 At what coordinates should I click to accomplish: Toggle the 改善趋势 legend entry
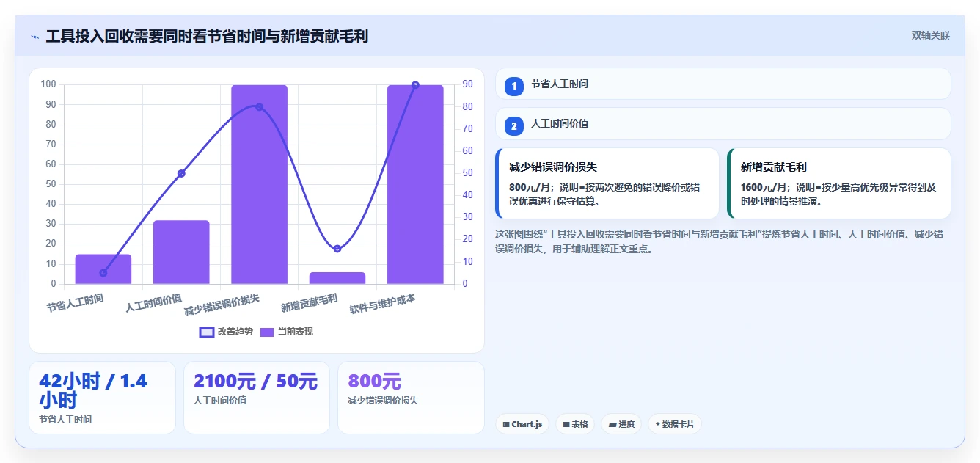coord(226,332)
